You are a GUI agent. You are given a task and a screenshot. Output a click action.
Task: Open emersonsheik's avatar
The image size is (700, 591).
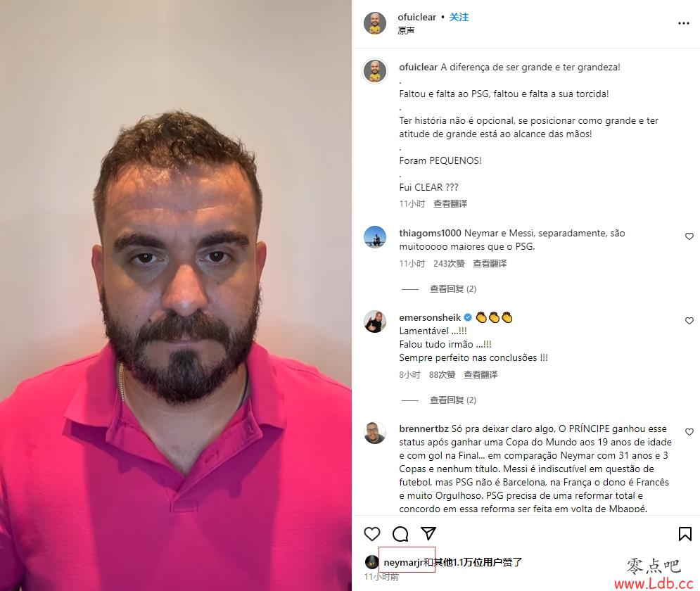point(375,322)
